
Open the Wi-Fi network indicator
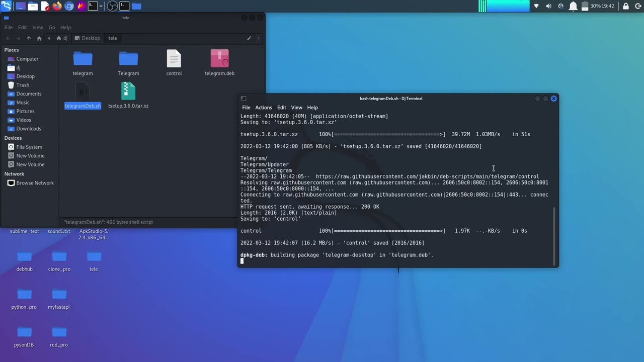click(x=536, y=6)
